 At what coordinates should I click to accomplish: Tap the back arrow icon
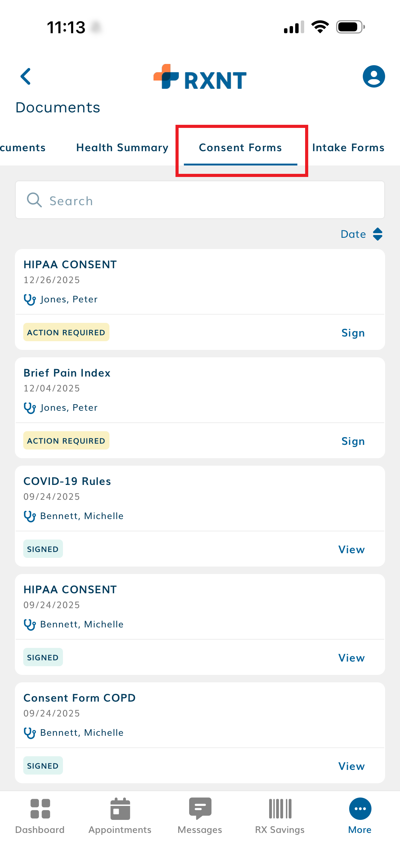(26, 76)
